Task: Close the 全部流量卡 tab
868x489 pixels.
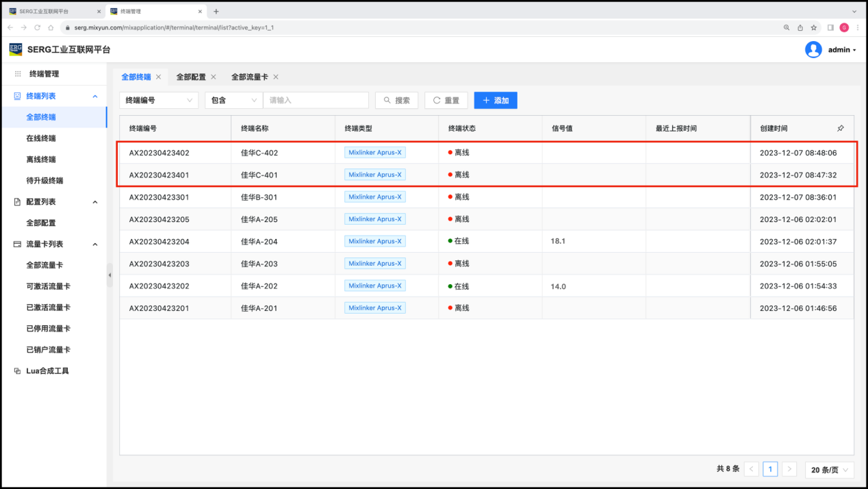Action: click(276, 77)
